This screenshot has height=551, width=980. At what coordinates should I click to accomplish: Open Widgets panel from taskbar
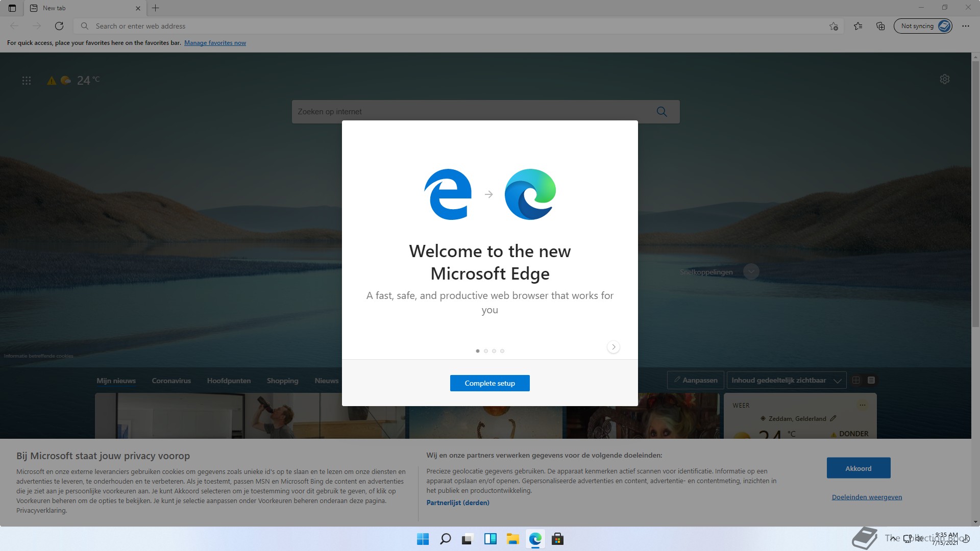pyautogui.click(x=490, y=539)
